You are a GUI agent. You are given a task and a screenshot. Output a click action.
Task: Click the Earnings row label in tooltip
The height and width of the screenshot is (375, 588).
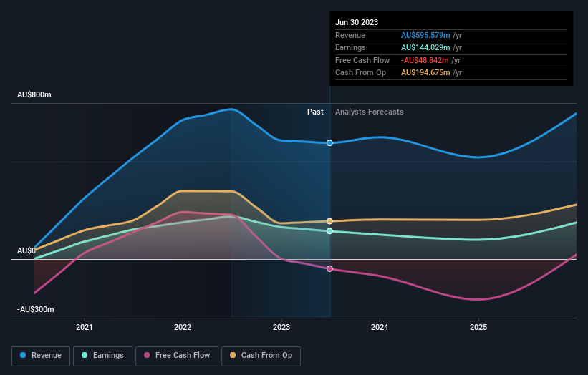click(x=350, y=47)
